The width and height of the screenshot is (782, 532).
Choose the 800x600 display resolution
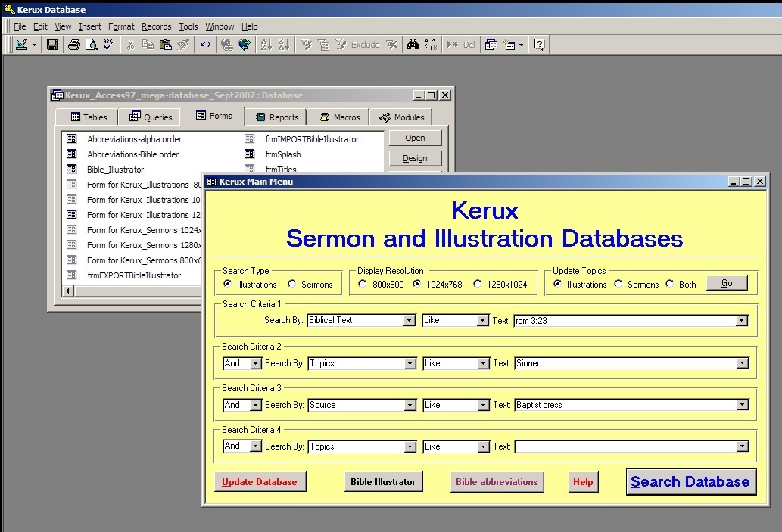click(x=363, y=284)
